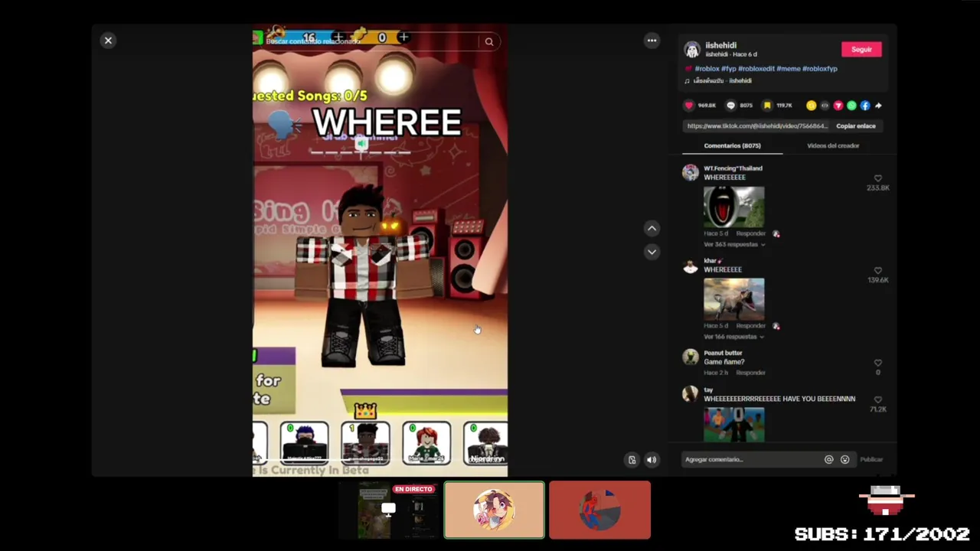Image resolution: width=980 pixels, height=551 pixels.
Task: Open khar's profile avatar
Action: (x=691, y=266)
